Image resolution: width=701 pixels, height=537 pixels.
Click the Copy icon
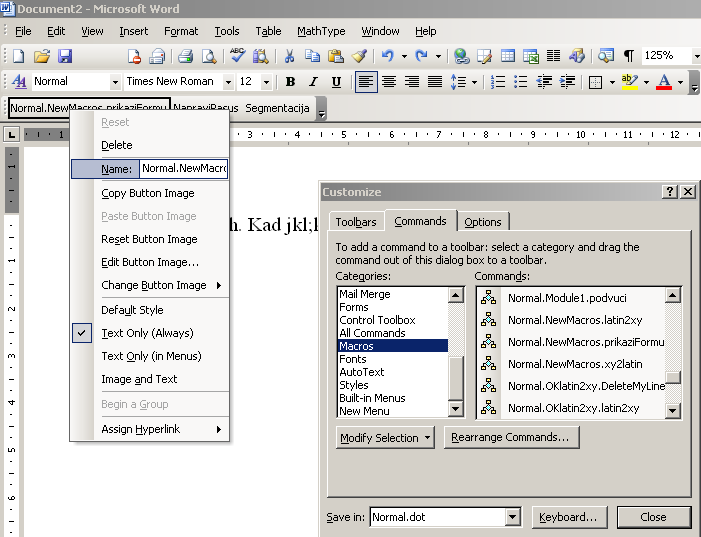coord(312,56)
